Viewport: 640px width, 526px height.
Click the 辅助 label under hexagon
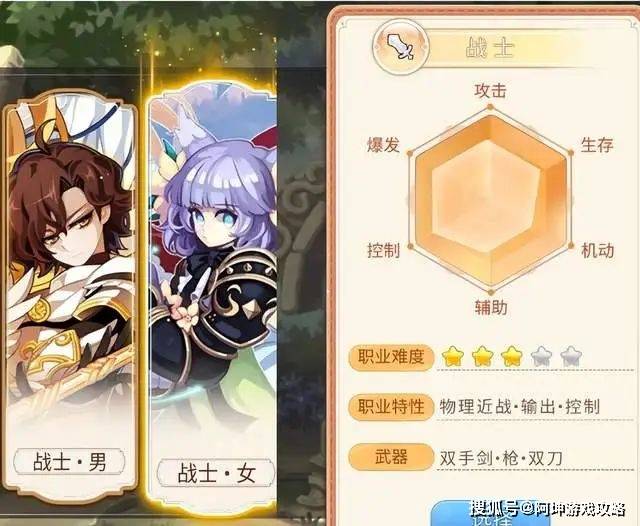(491, 307)
